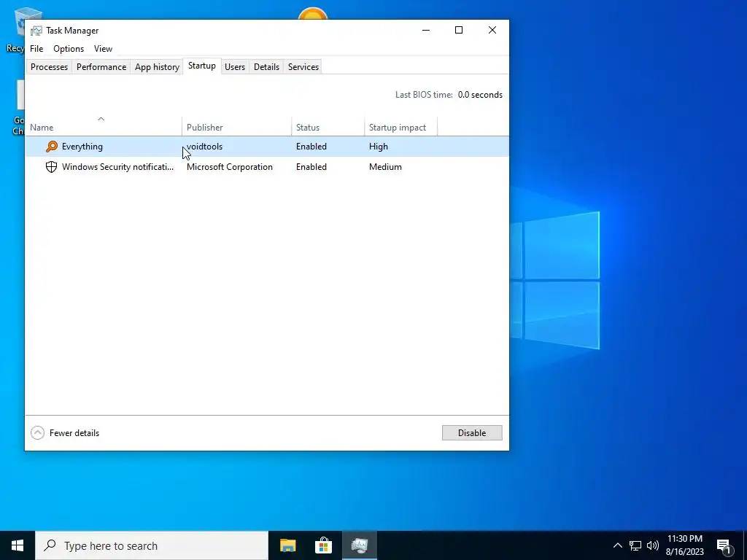Open Microsoft Store from the taskbar

323,545
